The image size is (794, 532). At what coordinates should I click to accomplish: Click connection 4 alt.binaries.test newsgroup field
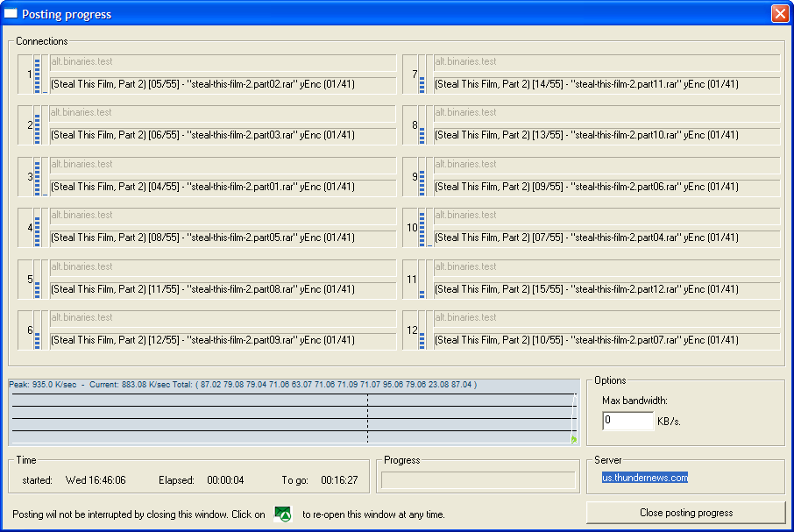[223, 216]
